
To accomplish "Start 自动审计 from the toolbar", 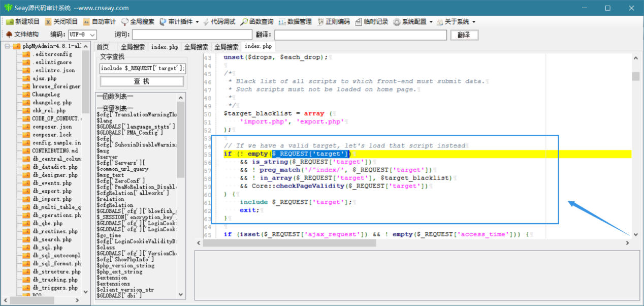I will [x=100, y=22].
